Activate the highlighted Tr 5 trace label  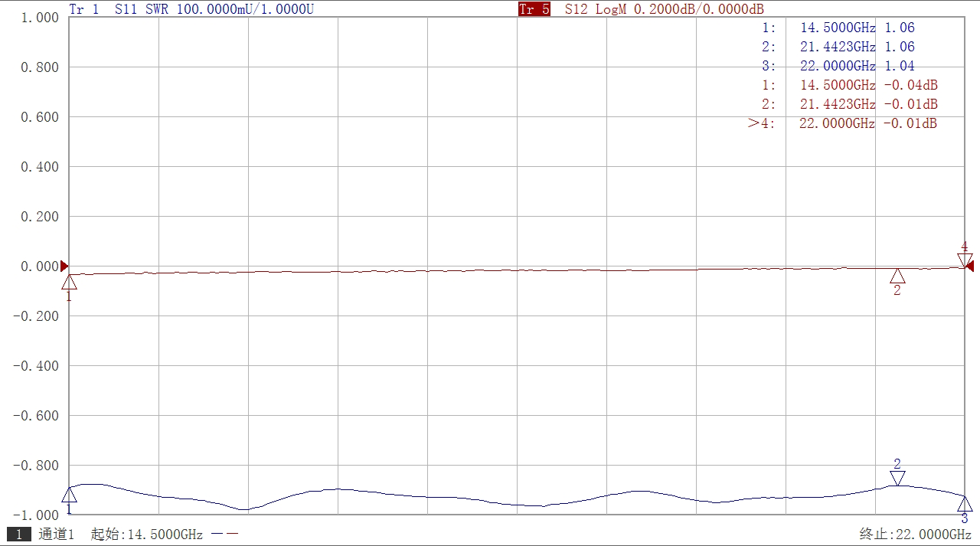click(534, 9)
